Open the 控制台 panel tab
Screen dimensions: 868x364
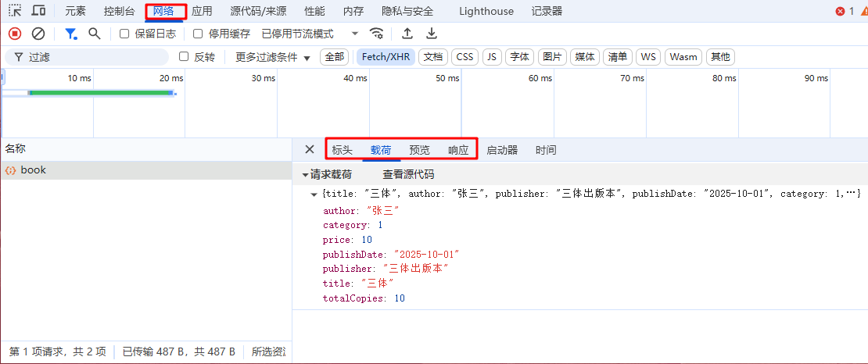119,11
